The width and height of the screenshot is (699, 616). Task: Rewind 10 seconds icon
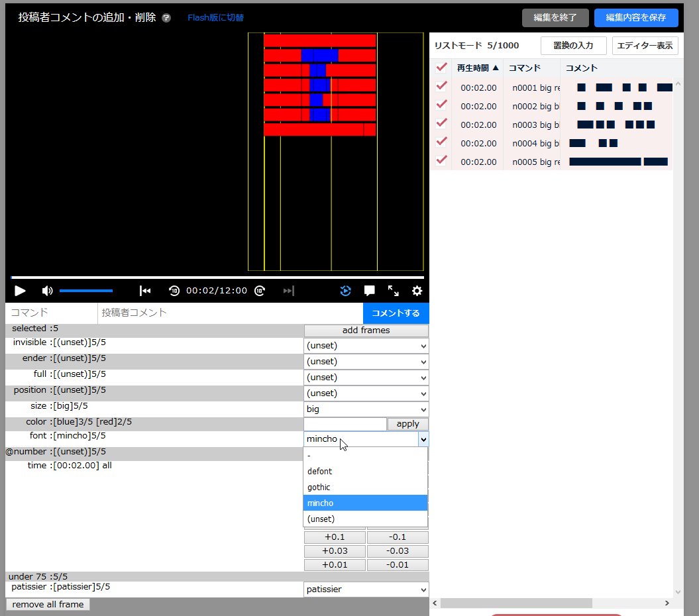tap(174, 291)
